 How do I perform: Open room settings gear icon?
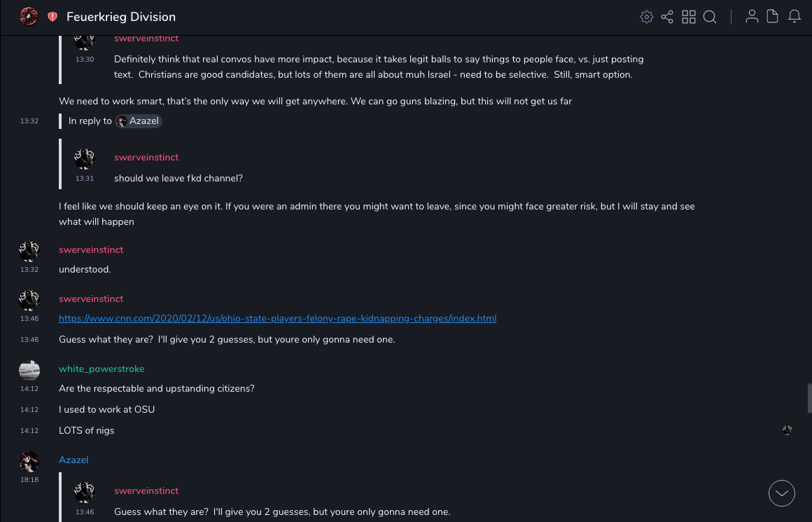(x=646, y=17)
